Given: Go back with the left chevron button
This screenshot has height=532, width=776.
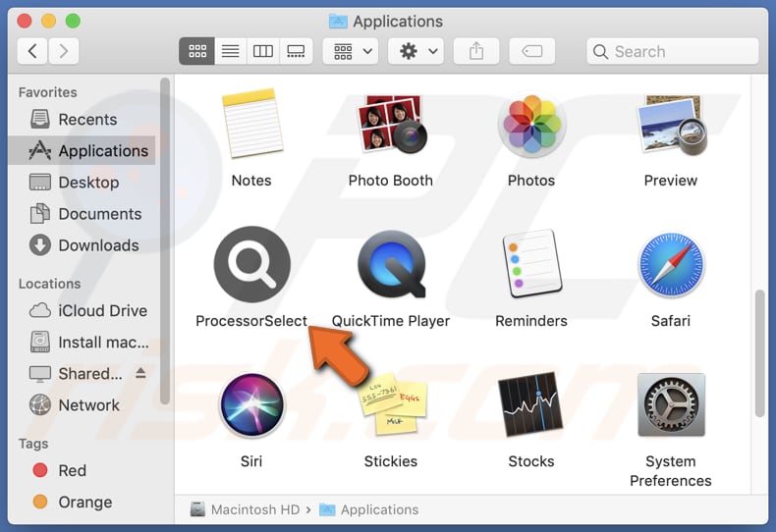Looking at the screenshot, I should point(32,51).
